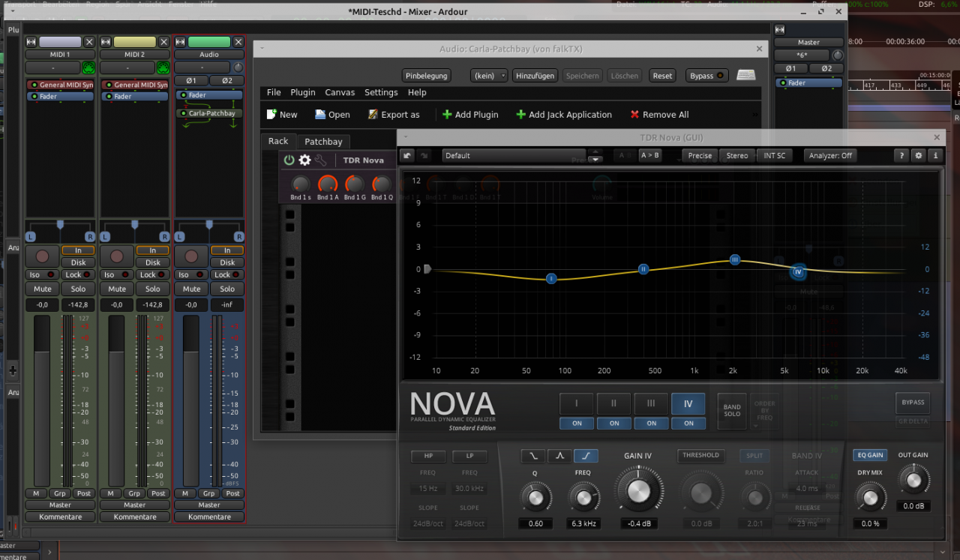Click the Carla-Patchbay processor on the Audio strip
Screen dimensions: 960x560
click(x=209, y=113)
